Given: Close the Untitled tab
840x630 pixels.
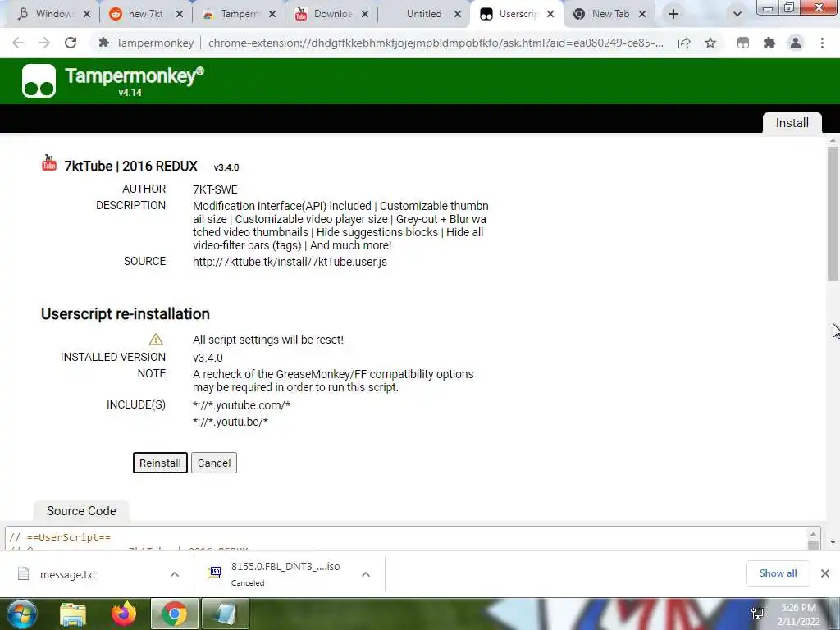Looking at the screenshot, I should 458,14.
